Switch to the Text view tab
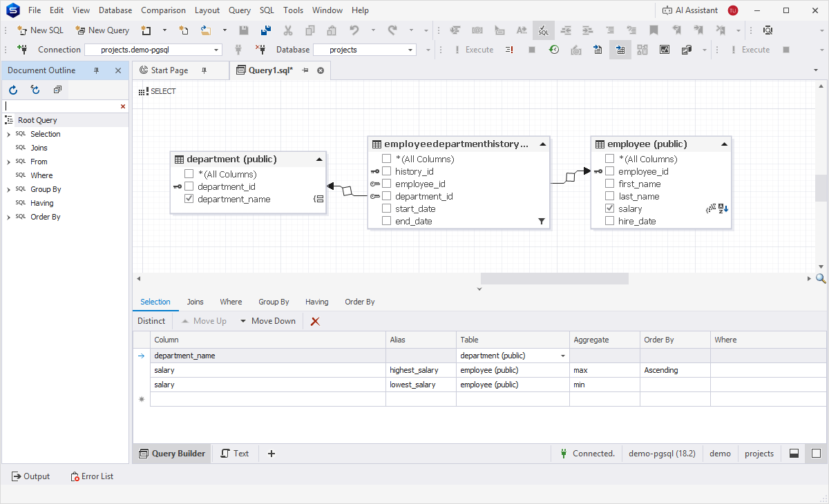The image size is (829, 504). click(235, 454)
